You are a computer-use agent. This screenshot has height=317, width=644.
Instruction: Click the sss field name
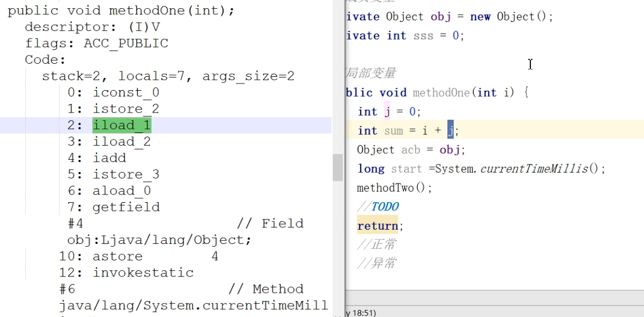[423, 36]
